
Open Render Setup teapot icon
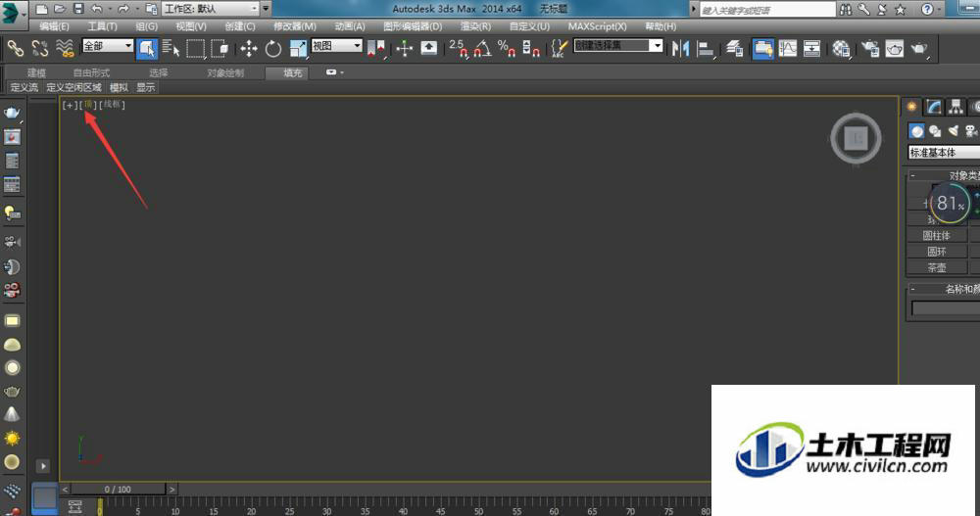pyautogui.click(x=870, y=48)
